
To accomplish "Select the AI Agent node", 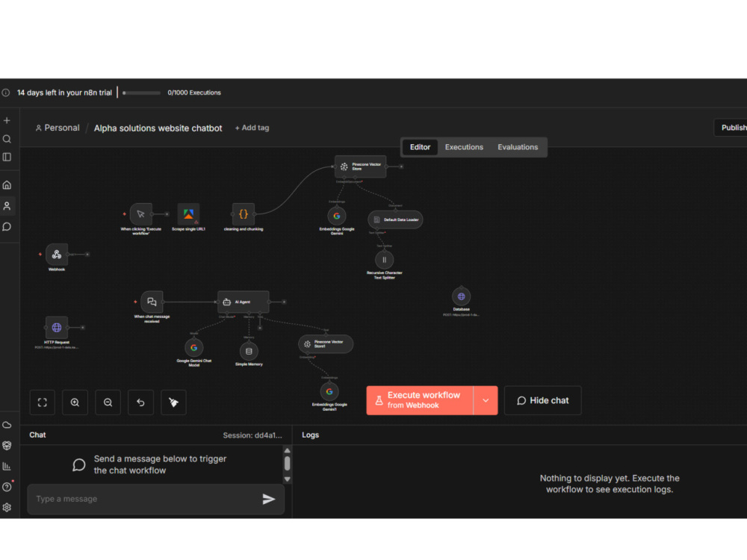I will [x=244, y=302].
